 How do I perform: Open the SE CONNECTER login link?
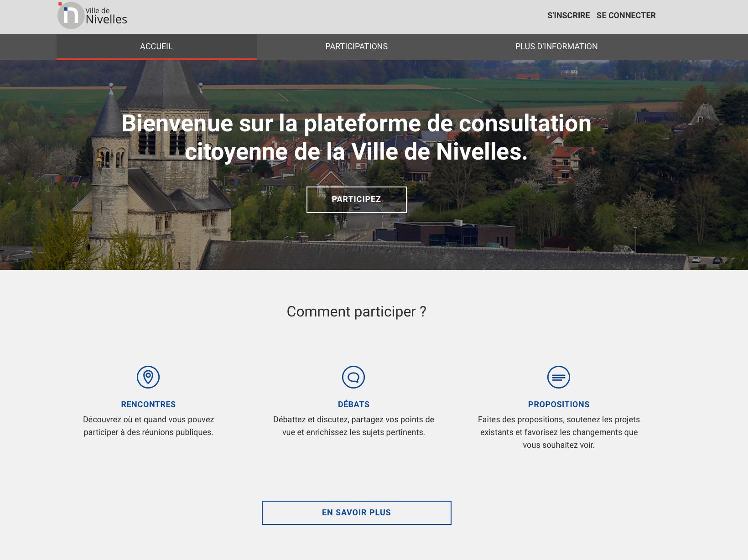(626, 16)
